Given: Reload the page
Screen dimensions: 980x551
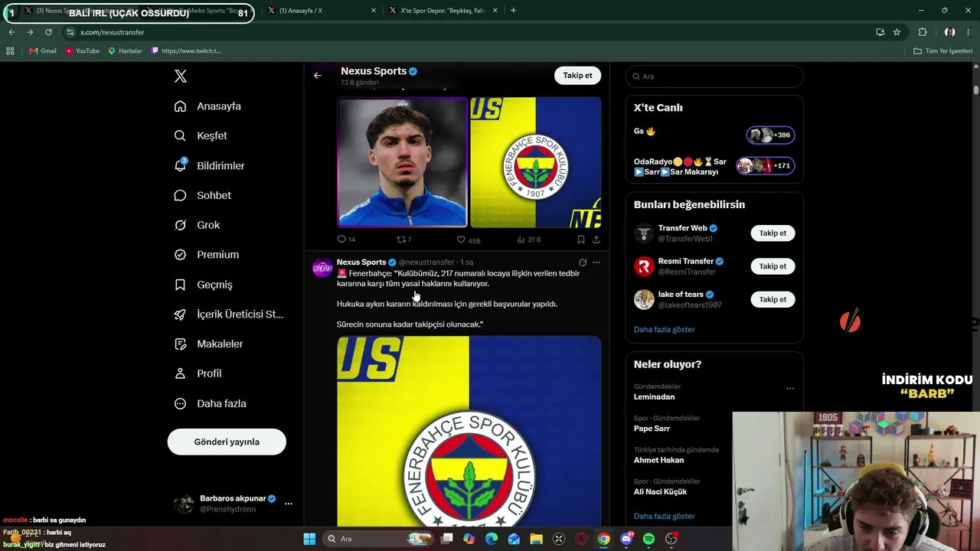Looking at the screenshot, I should [48, 32].
